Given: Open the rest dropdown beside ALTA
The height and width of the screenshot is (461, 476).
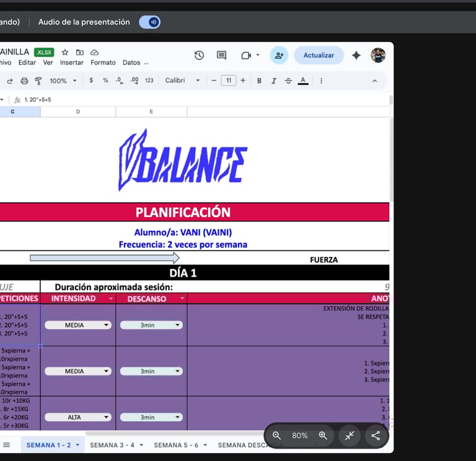Looking at the screenshot, I should pyautogui.click(x=151, y=417).
